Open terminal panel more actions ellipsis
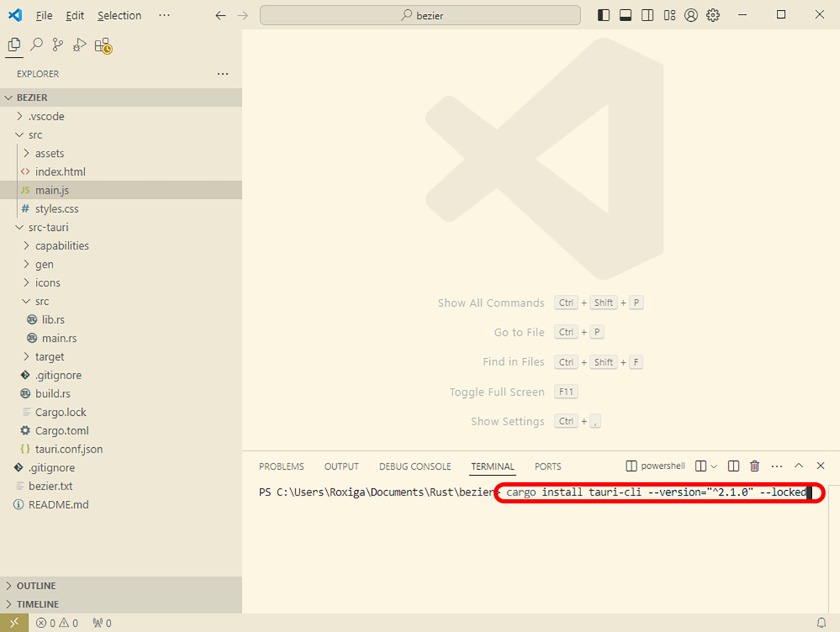The height and width of the screenshot is (632, 840). tap(777, 466)
